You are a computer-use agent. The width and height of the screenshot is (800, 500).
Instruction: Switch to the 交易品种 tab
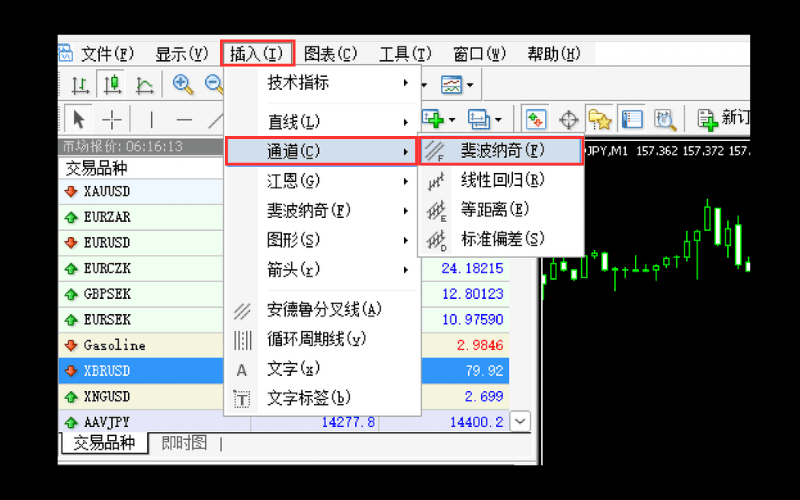click(105, 443)
